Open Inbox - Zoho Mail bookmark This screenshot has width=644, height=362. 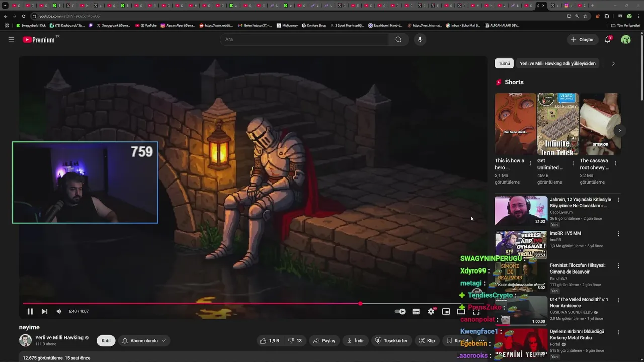tap(463, 25)
